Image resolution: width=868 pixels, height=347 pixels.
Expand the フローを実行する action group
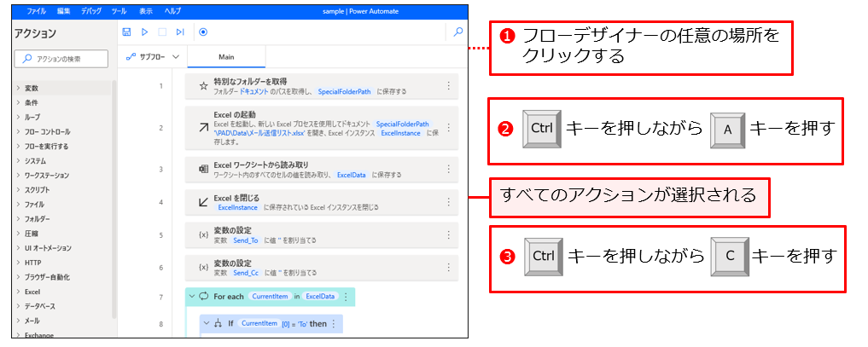point(18,147)
